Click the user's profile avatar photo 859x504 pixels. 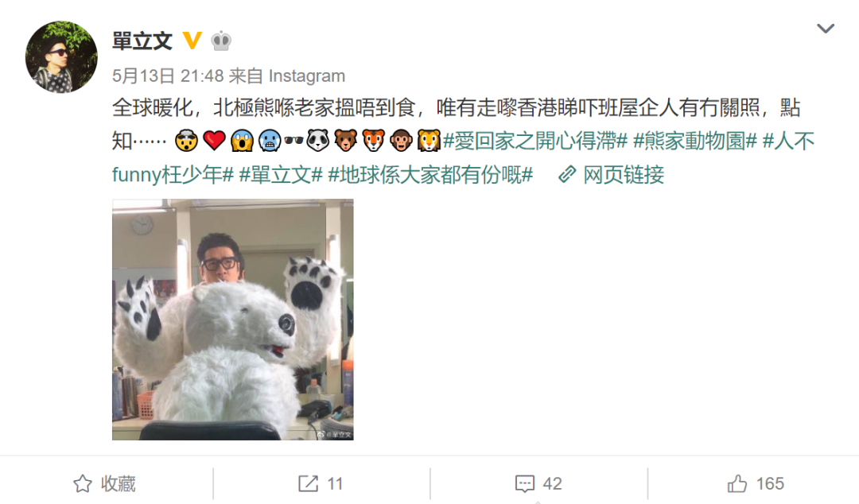[x=61, y=57]
